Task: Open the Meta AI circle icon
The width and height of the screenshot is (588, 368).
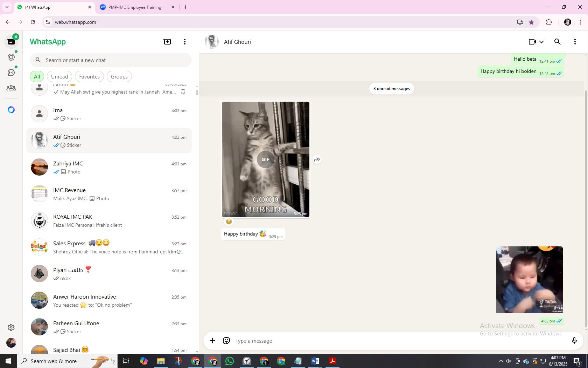Action: click(x=11, y=110)
